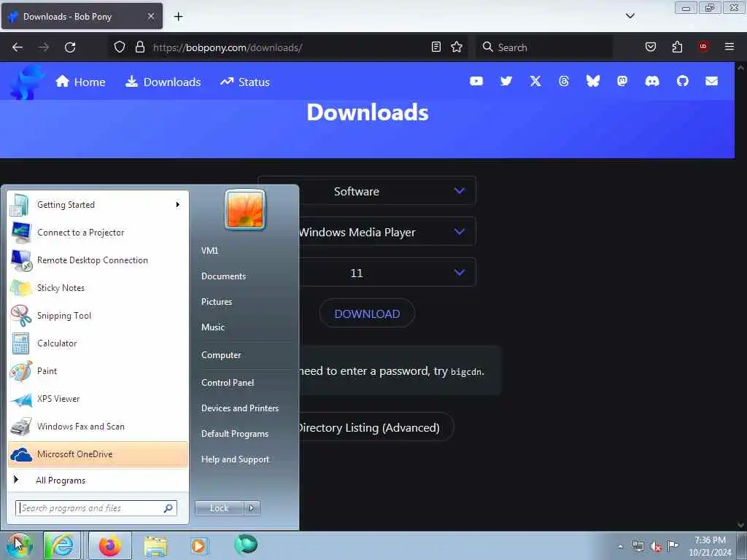Open Computer from Start menu
Viewport: 747px width, 560px height.
click(x=221, y=355)
